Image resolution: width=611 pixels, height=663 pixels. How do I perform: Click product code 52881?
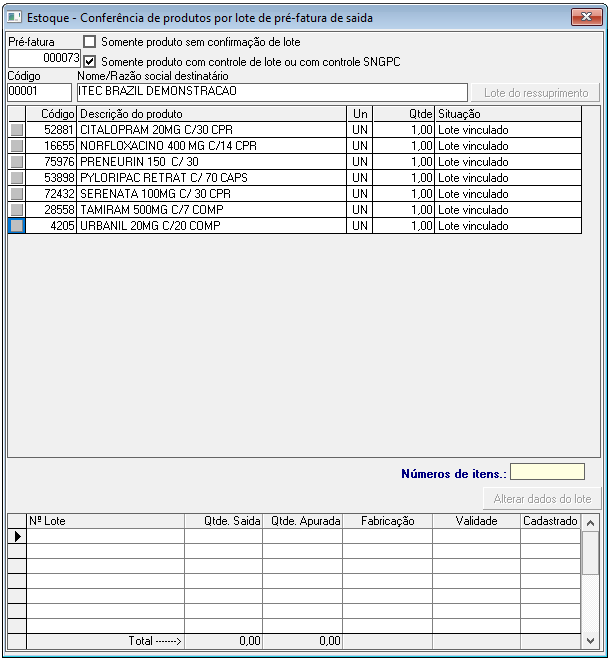(x=51, y=130)
